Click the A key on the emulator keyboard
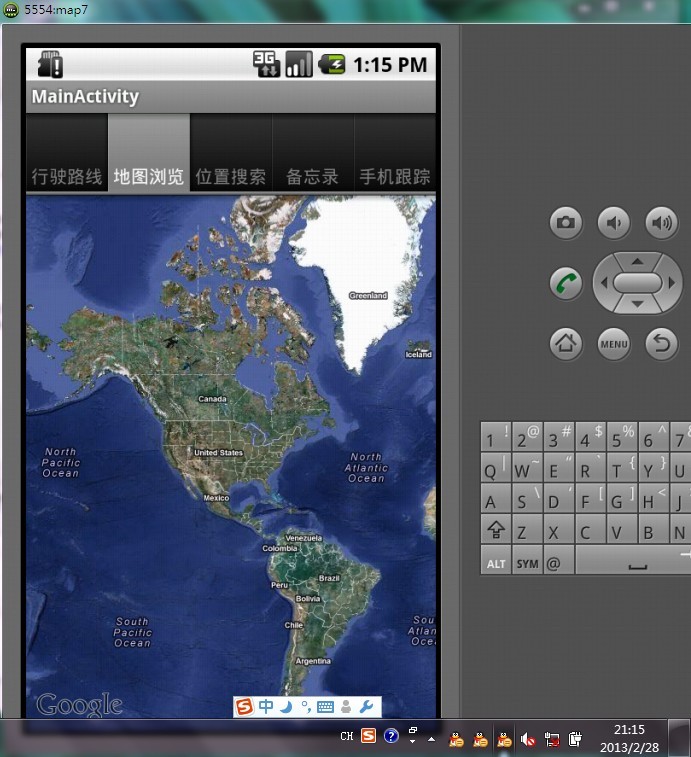This screenshot has height=757, width=691. [496, 499]
